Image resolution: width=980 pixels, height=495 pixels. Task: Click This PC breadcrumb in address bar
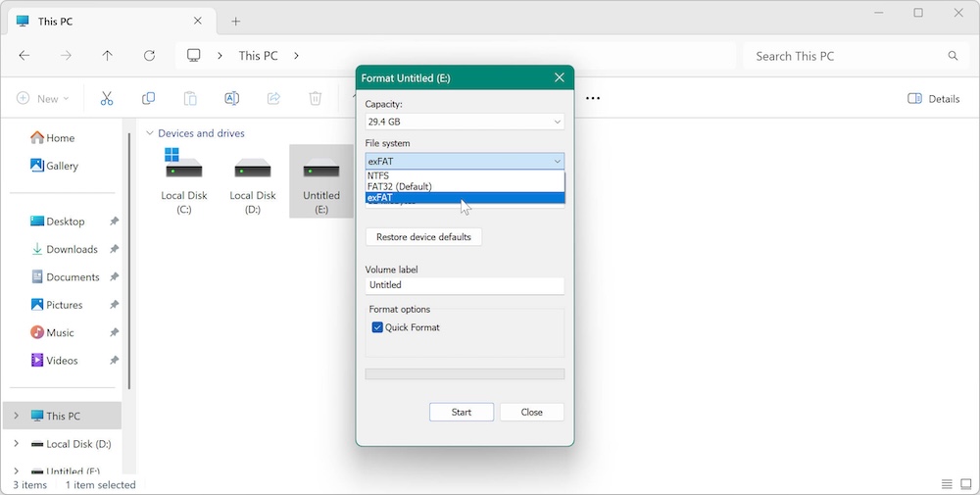[258, 56]
